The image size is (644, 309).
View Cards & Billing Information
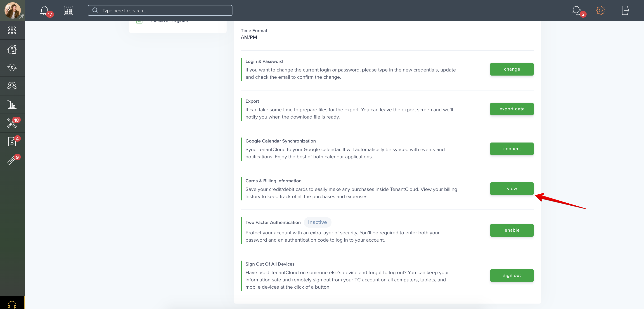(512, 188)
